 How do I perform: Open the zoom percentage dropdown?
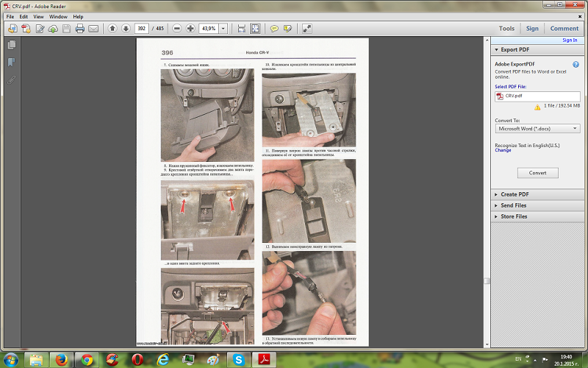coord(223,29)
